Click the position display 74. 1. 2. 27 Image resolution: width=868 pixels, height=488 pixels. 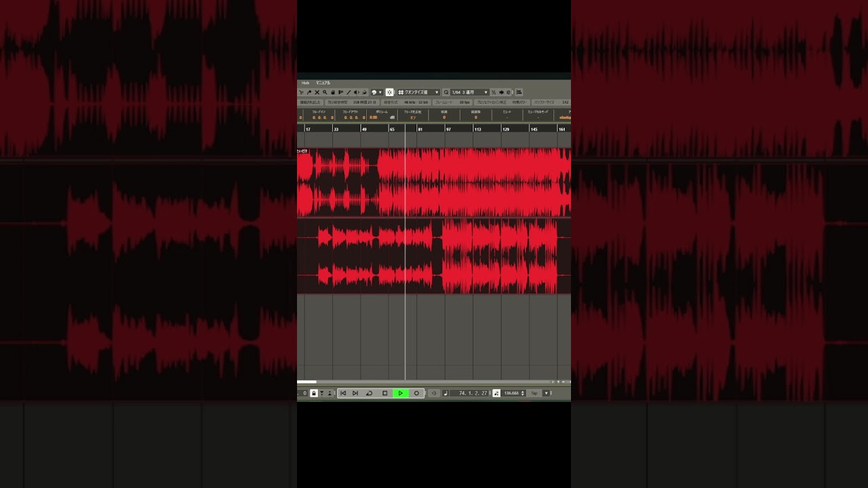click(x=470, y=393)
